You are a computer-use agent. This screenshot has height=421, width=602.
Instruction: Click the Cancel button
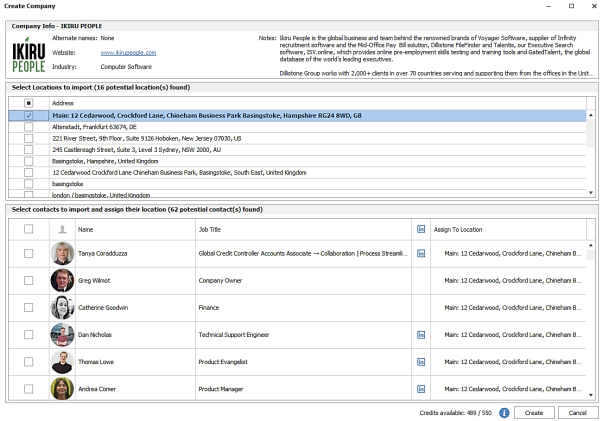(x=578, y=413)
